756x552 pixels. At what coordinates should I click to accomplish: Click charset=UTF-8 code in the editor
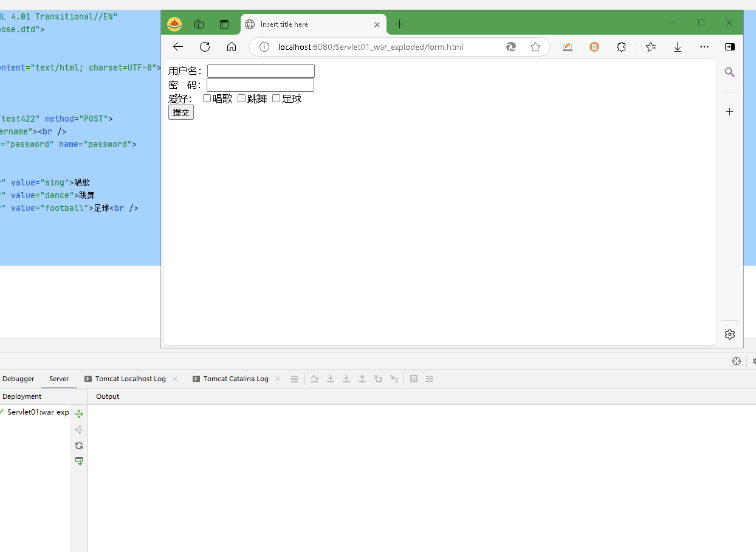click(x=122, y=67)
